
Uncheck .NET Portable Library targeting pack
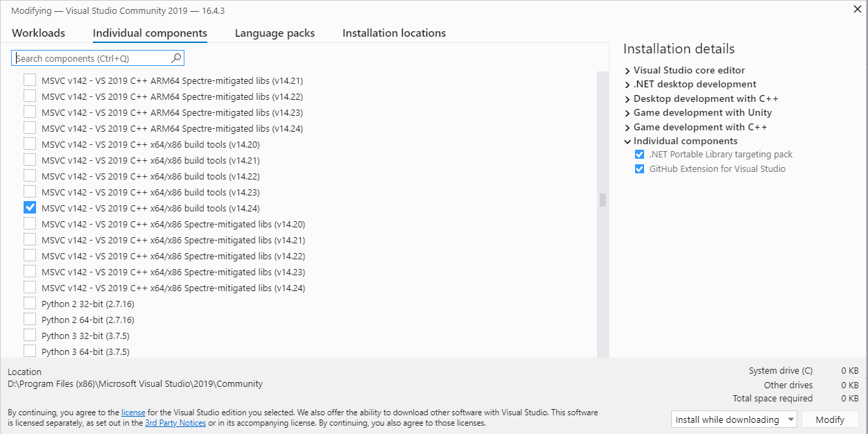(640, 155)
